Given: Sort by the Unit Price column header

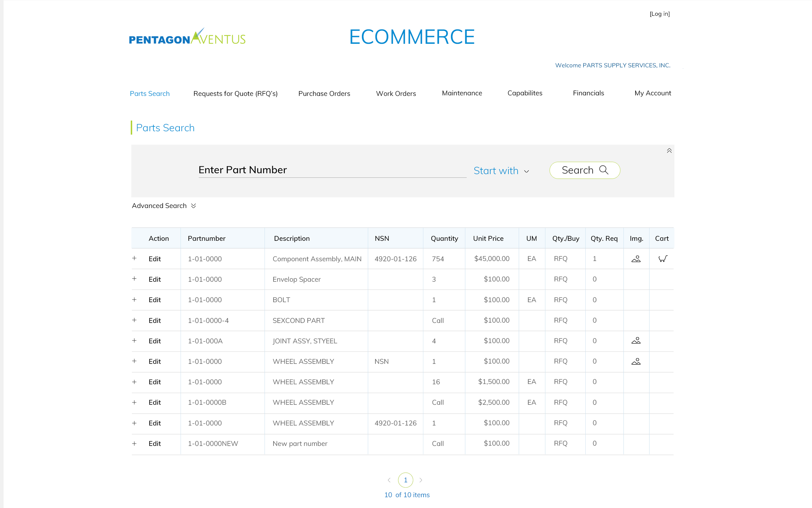Looking at the screenshot, I should click(488, 238).
